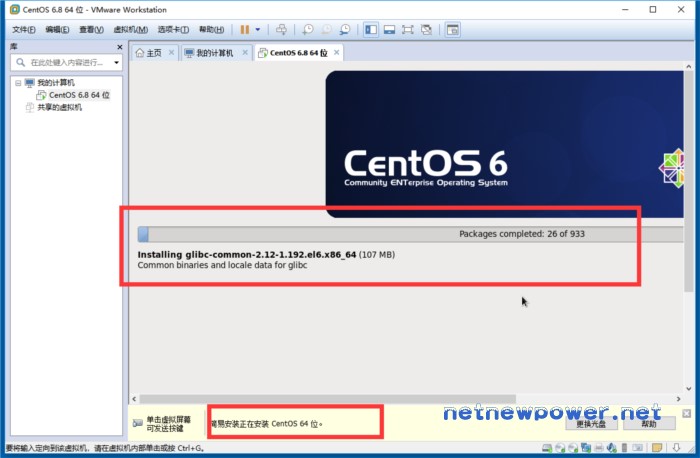Click the Send Ctrl+Alt+Del toolbar icon
This screenshot has height=458, width=700.
pos(281,29)
